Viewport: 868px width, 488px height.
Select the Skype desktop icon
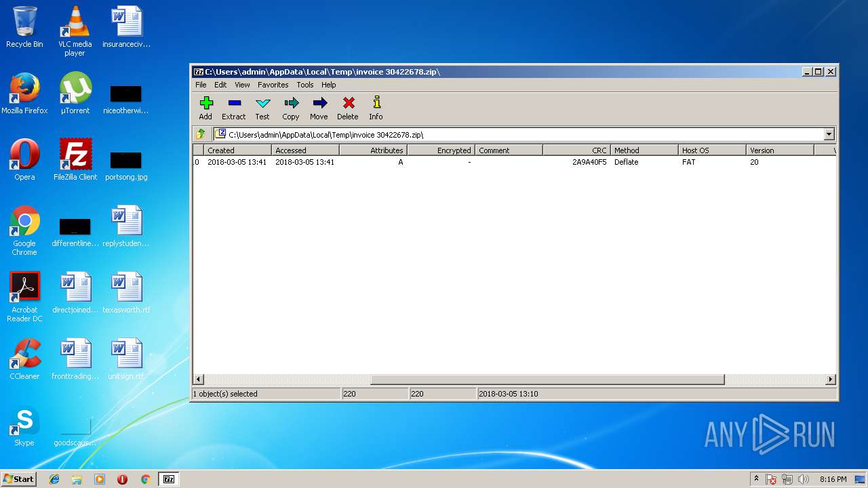24,426
